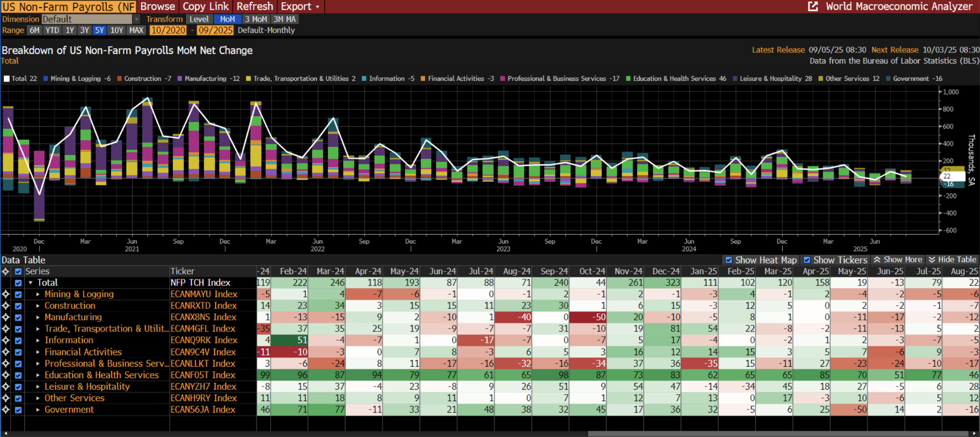Collapse the Total series tree
Image resolution: width=980 pixels, height=437 pixels.
[x=31, y=283]
